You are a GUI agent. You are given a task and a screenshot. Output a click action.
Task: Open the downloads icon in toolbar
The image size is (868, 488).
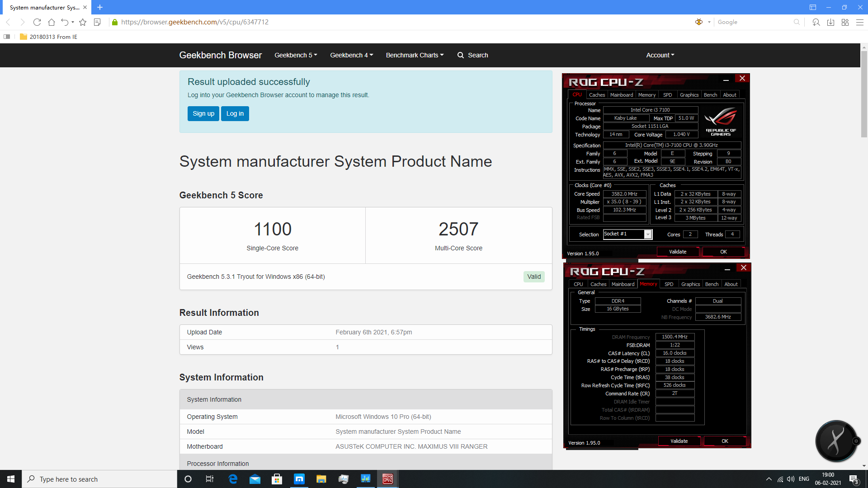pos(830,22)
